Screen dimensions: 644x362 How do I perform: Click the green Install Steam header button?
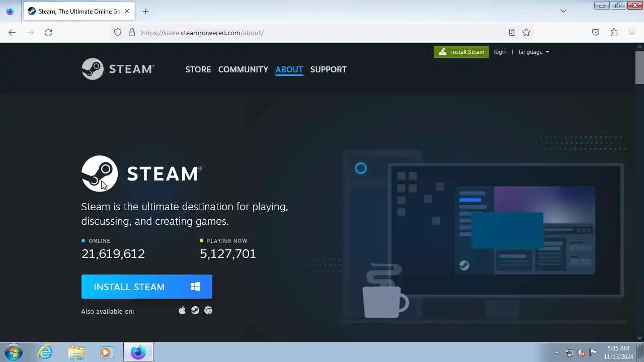coord(461,52)
